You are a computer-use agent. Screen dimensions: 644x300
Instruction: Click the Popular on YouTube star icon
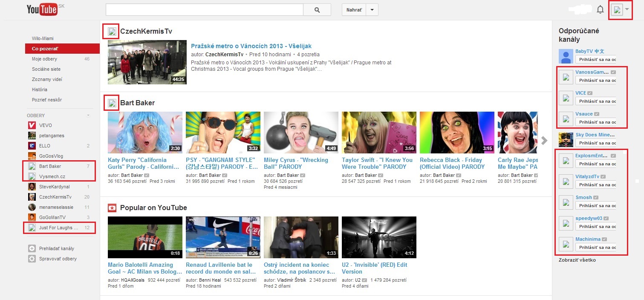point(112,208)
